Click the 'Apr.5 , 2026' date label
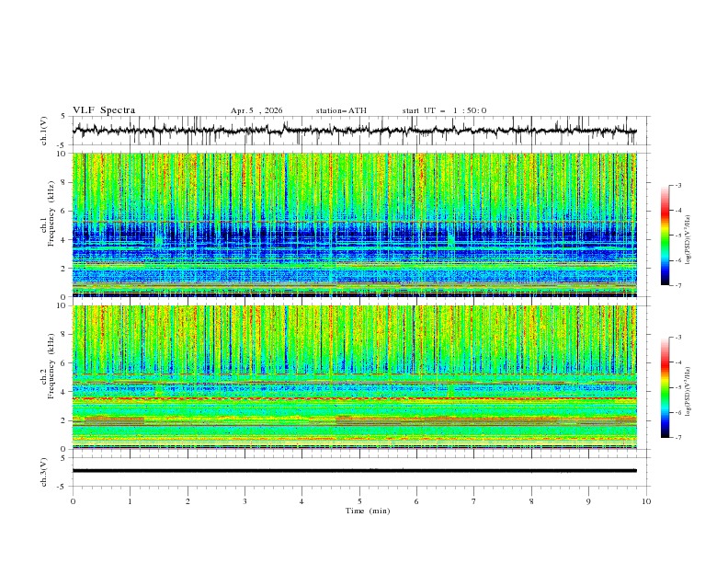The image size is (728, 563). (x=256, y=110)
